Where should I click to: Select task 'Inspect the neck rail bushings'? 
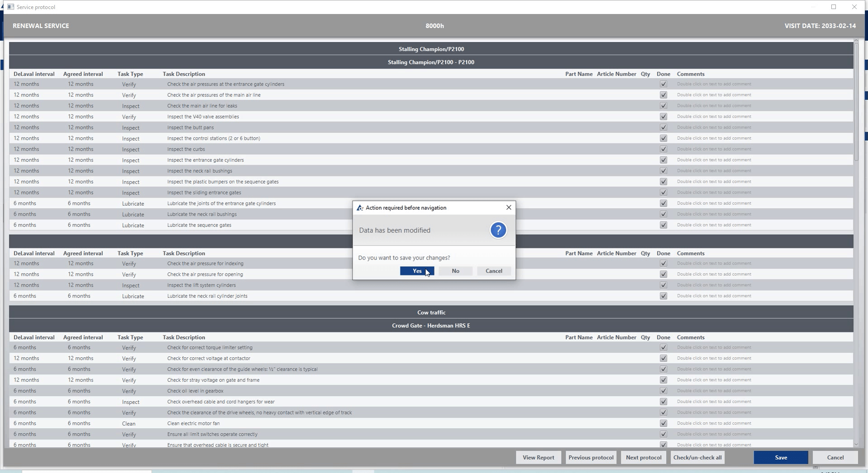click(200, 171)
